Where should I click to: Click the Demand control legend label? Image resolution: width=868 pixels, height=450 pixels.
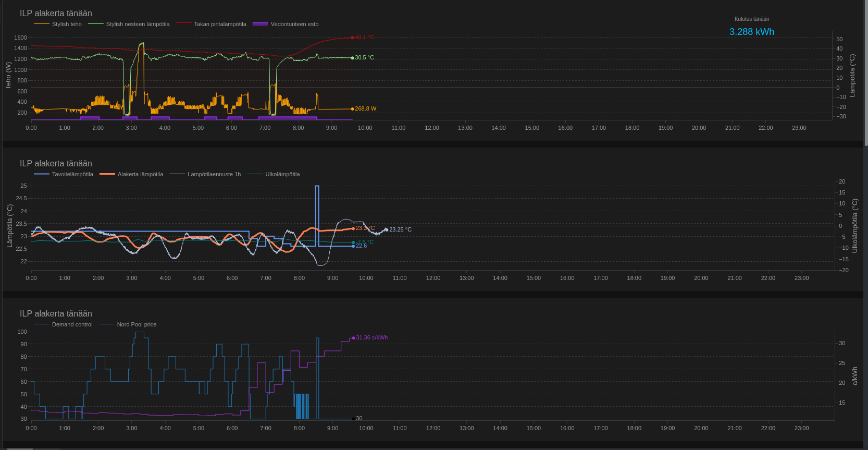[72, 324]
